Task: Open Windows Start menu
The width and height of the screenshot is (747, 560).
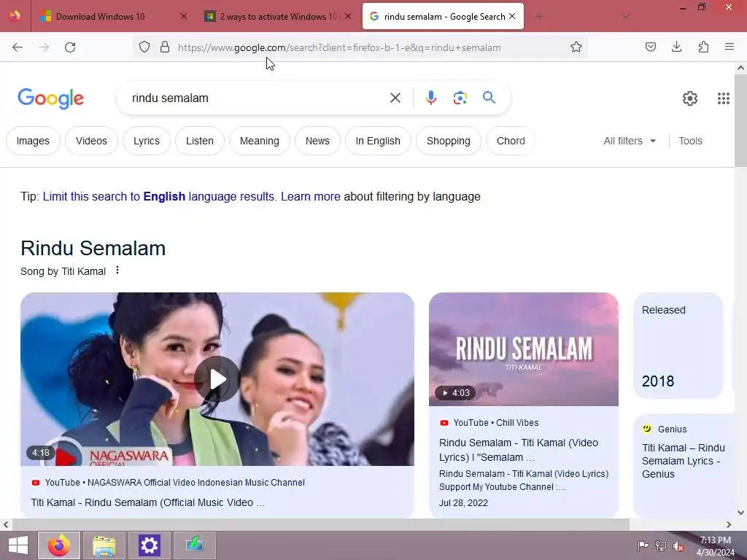Action: pyautogui.click(x=18, y=545)
